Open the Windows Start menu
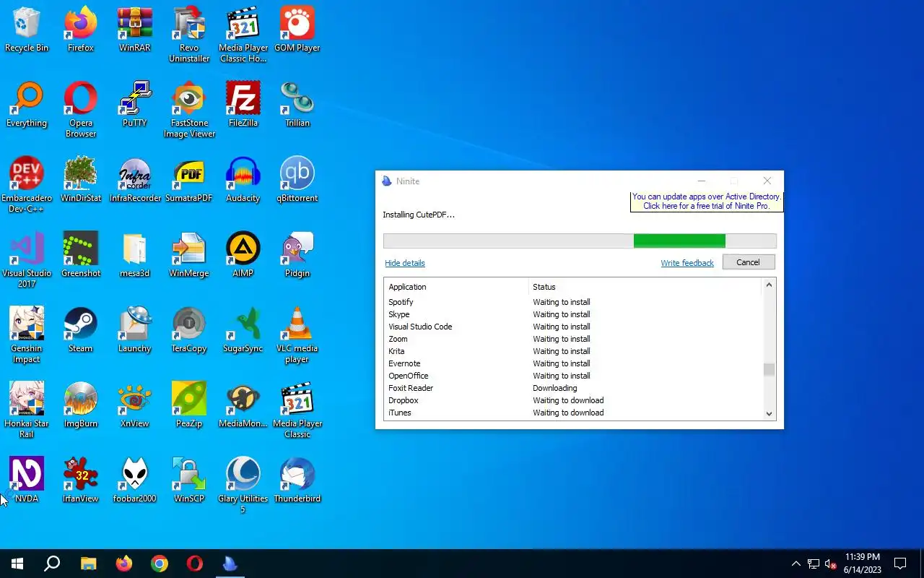This screenshot has height=578, width=924. 17,564
